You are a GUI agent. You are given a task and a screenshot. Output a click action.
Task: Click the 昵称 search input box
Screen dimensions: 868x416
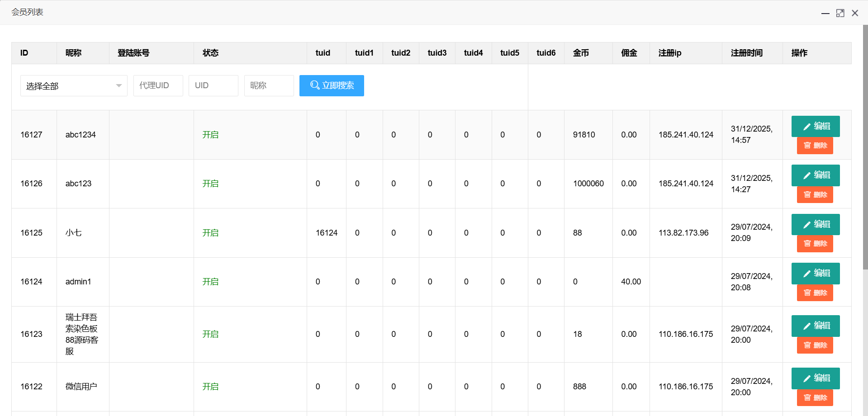[269, 85]
